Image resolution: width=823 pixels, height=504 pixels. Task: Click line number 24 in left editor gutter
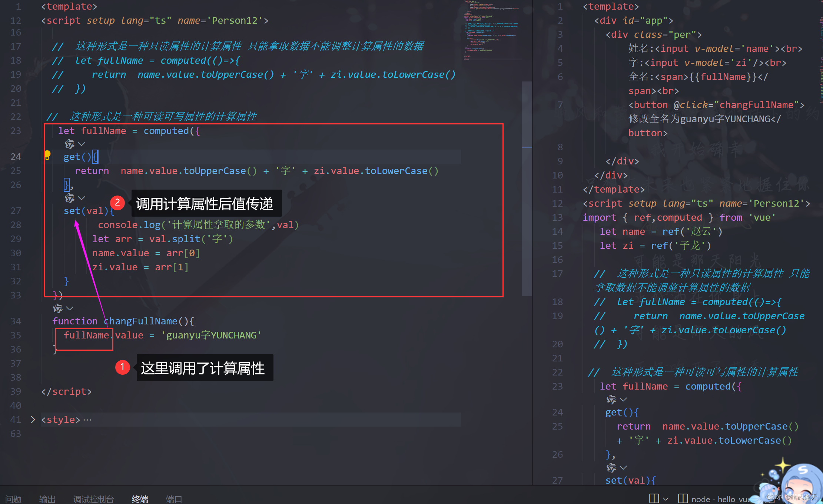[16, 157]
